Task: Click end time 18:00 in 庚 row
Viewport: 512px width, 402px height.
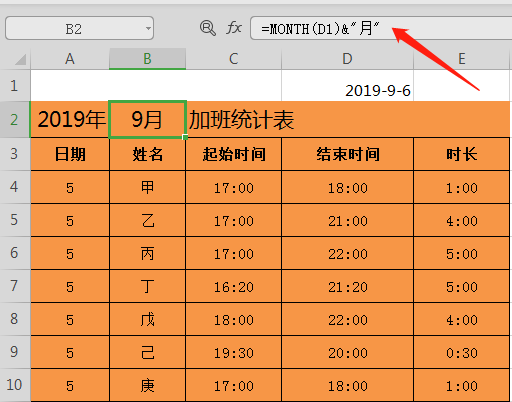Action: [x=347, y=385]
